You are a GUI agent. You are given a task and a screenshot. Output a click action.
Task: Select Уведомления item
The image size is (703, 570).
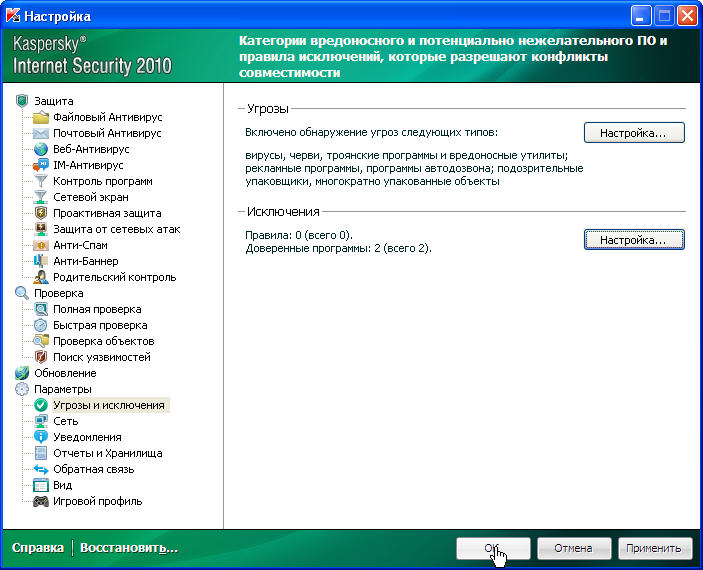point(87,437)
